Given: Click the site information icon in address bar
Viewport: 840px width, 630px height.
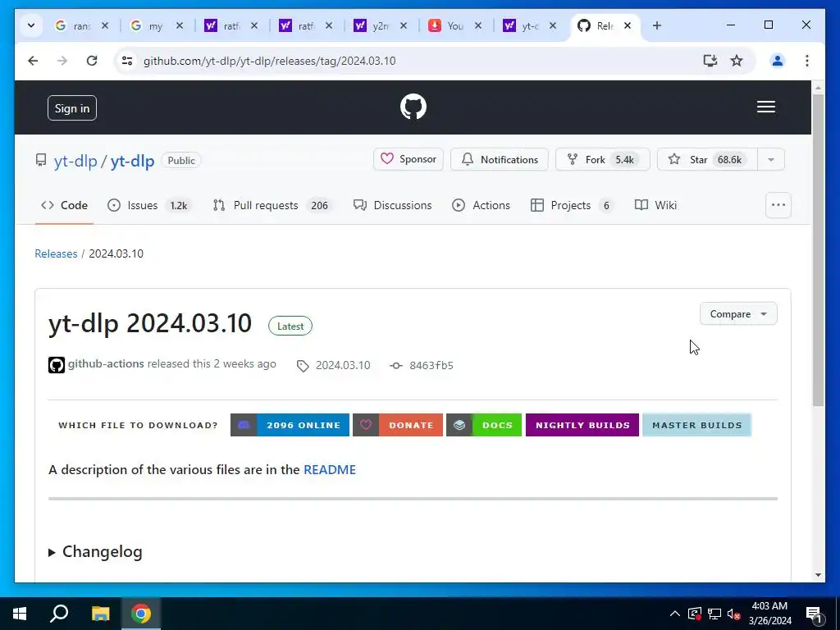Looking at the screenshot, I should click(x=127, y=61).
